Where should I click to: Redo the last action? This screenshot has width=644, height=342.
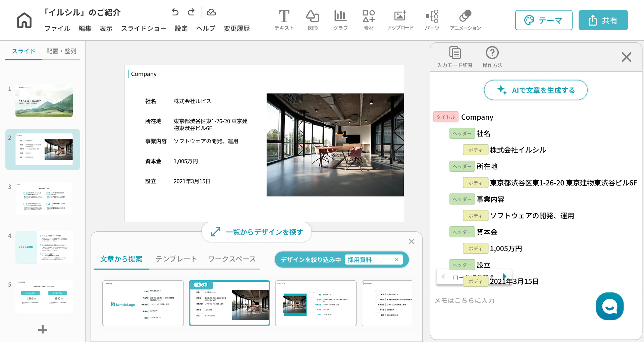tap(191, 12)
